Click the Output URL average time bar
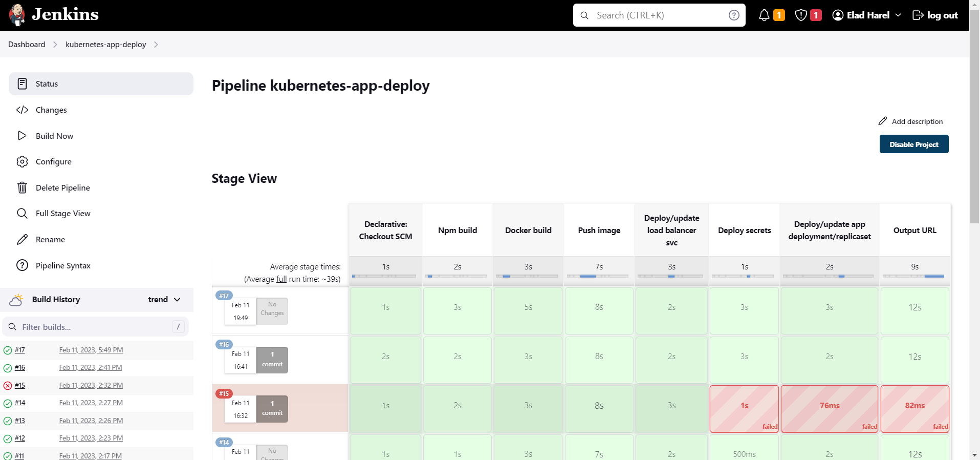Image resolution: width=980 pixels, height=460 pixels. tap(914, 276)
